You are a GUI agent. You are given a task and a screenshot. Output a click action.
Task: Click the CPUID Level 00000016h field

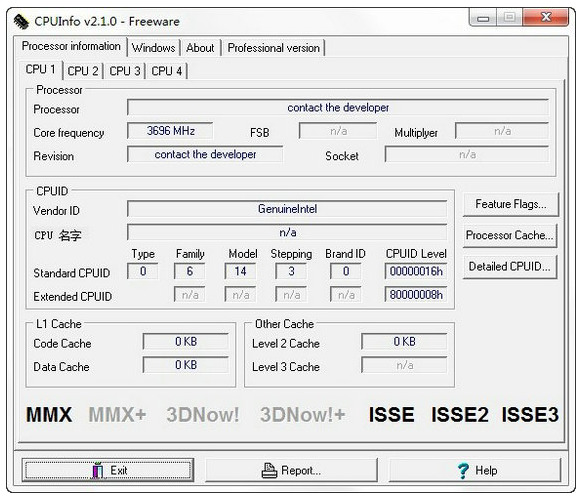(416, 271)
